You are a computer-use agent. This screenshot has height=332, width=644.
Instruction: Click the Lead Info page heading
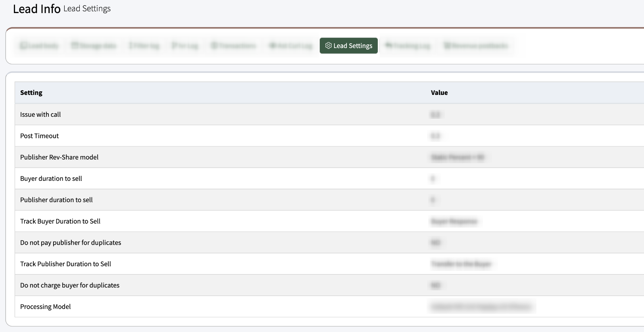37,9
